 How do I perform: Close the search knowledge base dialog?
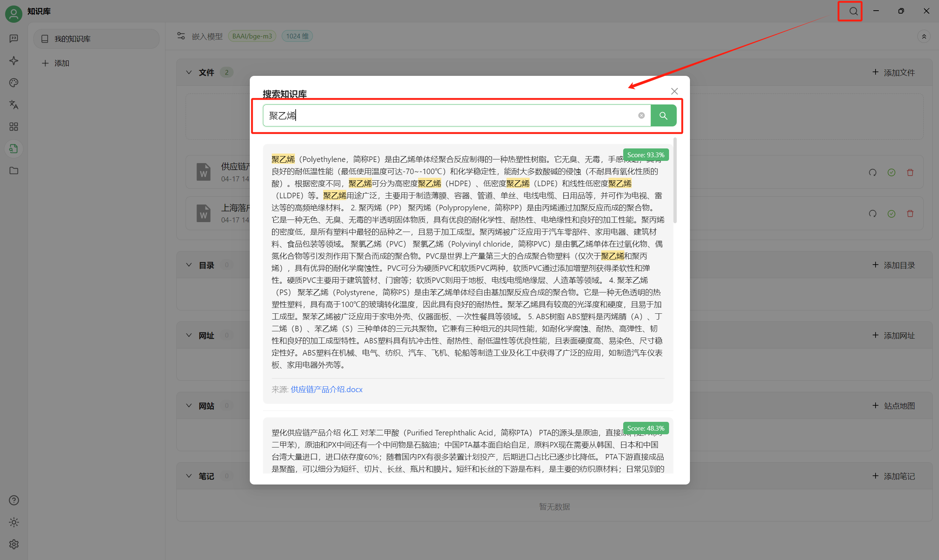coord(674,91)
